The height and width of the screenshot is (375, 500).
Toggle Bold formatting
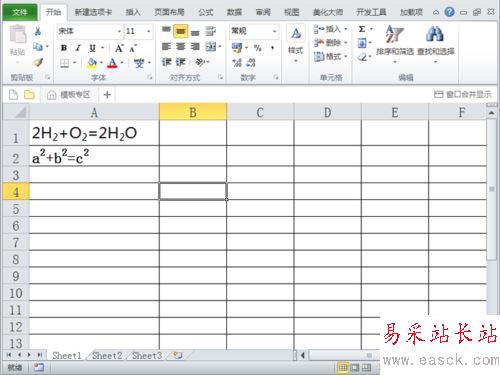[x=64, y=48]
